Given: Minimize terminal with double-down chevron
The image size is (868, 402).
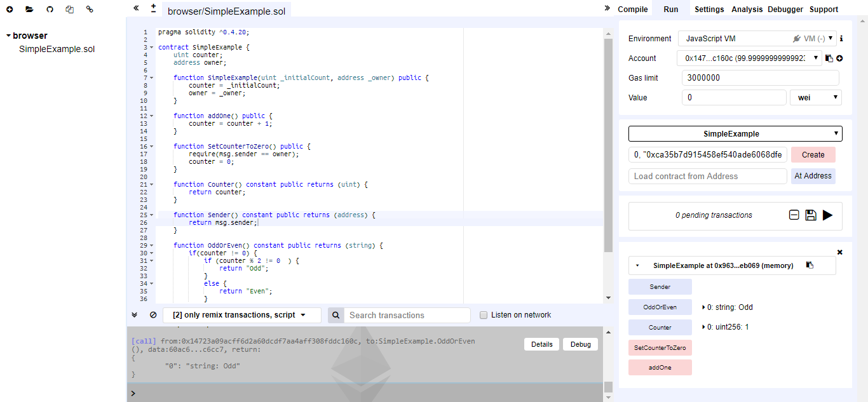Looking at the screenshot, I should [x=134, y=315].
